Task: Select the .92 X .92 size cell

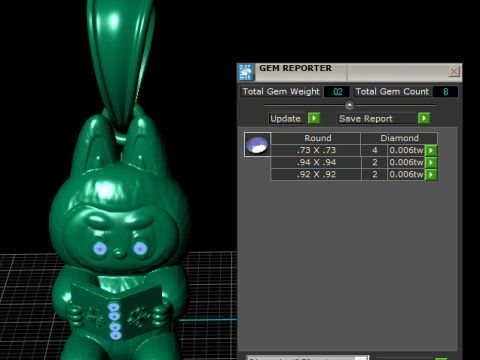Action: pyautogui.click(x=316, y=174)
